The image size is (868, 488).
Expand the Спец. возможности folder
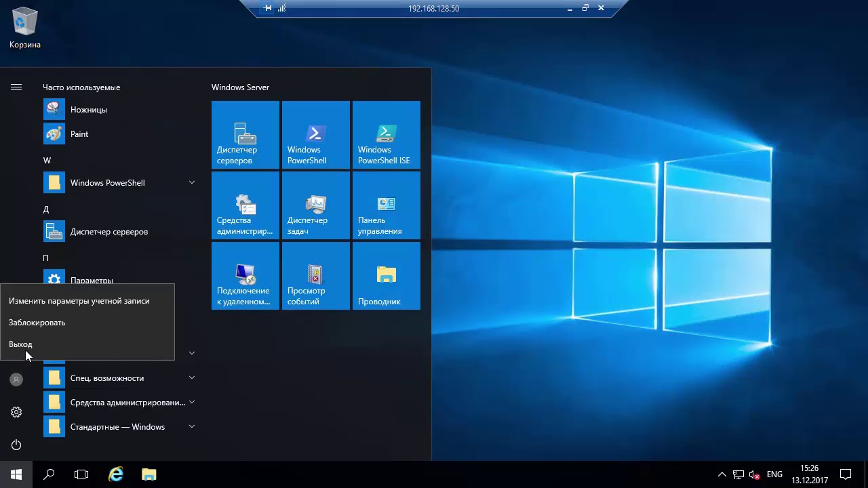tap(192, 378)
